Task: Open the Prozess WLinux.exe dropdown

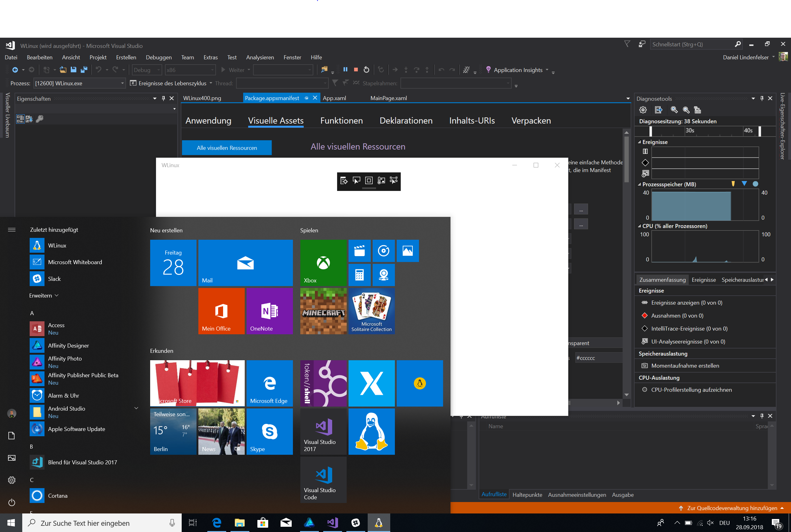Action: (x=80, y=83)
